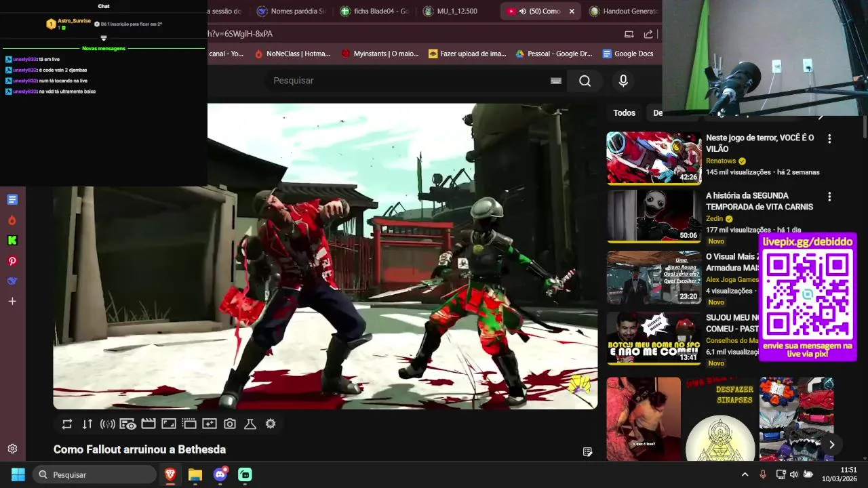Open 'Google Docs' bookmark
Image resolution: width=868 pixels, height=488 pixels.
click(x=628, y=54)
